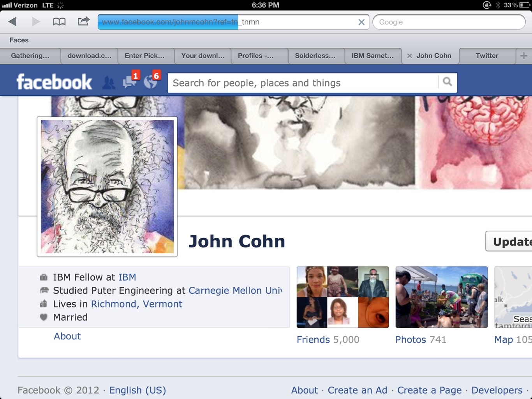Tap the share arrow icon

coord(83,21)
